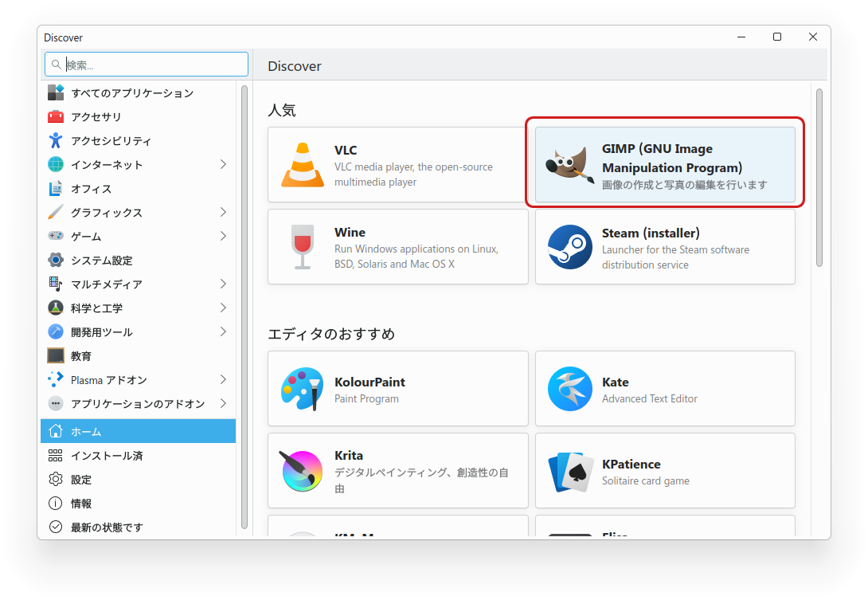The image size is (868, 600).
Task: Open the System Settings (システム設定) gear icon
Action: click(x=56, y=260)
